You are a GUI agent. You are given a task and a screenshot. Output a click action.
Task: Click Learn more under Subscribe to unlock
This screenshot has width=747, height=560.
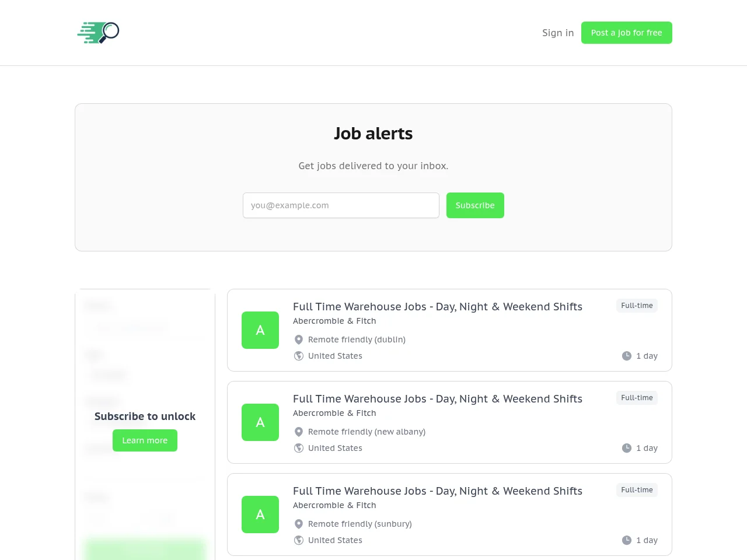click(x=145, y=440)
